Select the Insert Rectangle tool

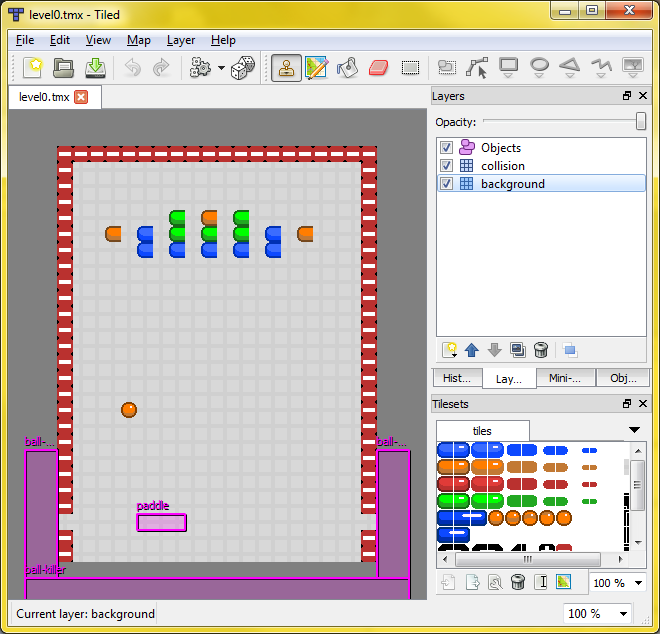tap(508, 67)
